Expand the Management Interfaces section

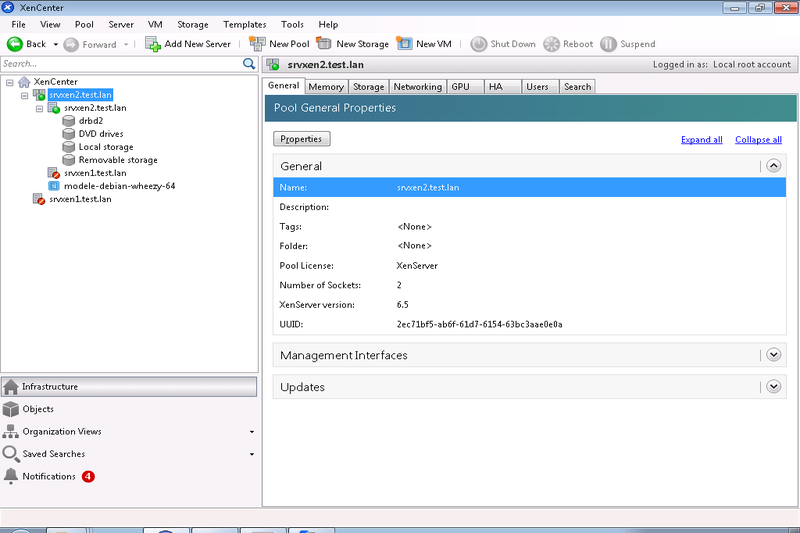[x=773, y=354]
